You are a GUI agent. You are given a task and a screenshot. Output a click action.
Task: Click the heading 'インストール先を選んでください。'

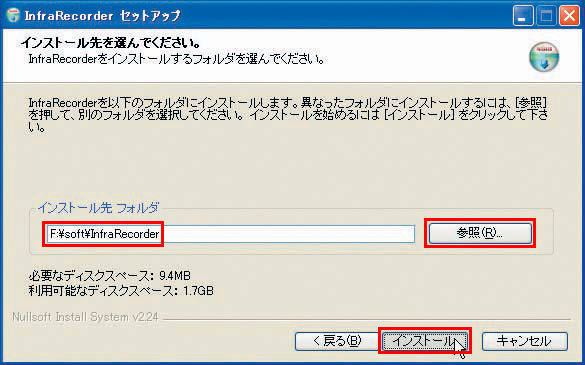[x=111, y=43]
